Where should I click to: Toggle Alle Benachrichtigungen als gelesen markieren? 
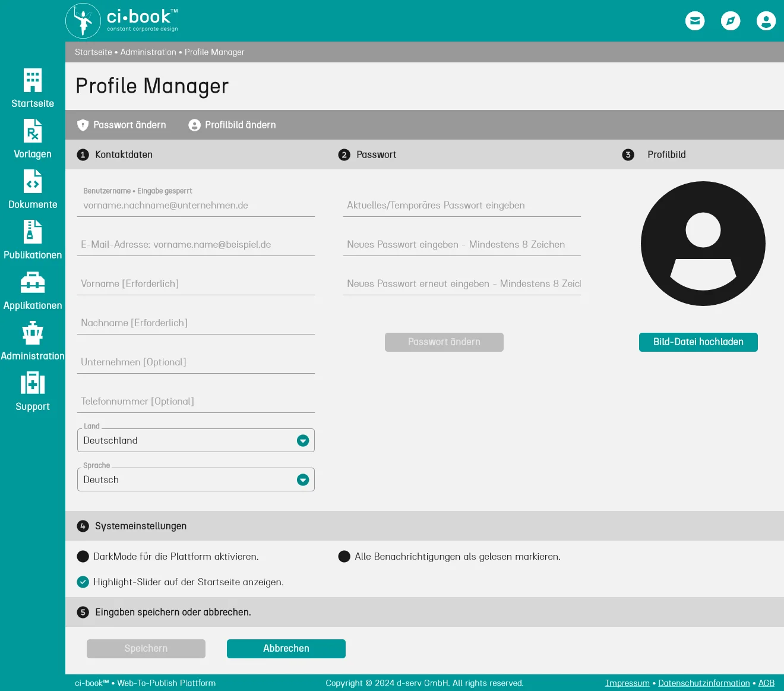tap(344, 557)
